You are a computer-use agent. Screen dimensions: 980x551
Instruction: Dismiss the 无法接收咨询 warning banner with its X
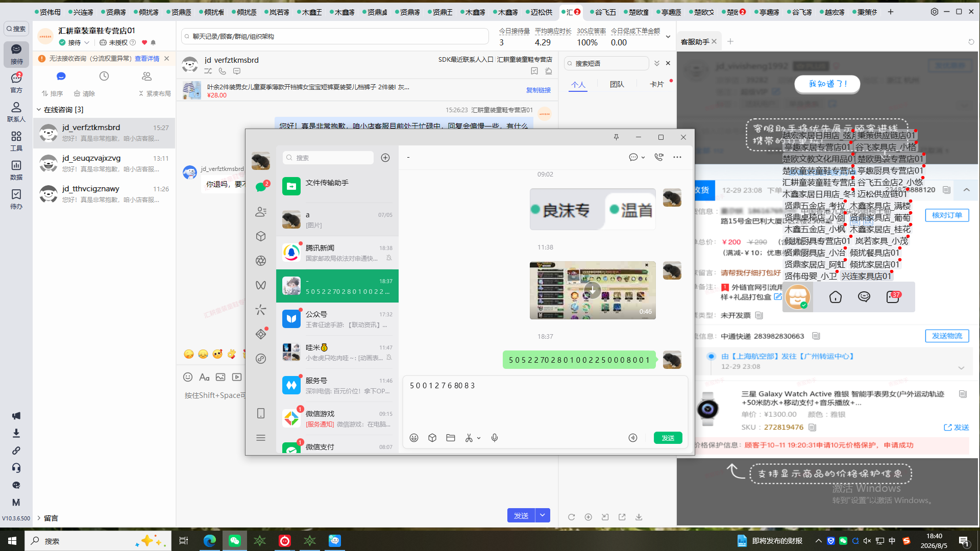(166, 59)
